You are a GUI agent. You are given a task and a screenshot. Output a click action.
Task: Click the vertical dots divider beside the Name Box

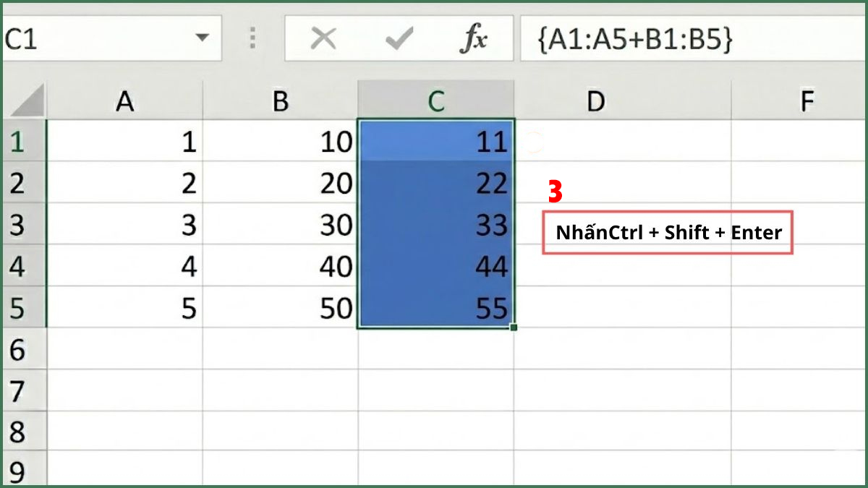[252, 38]
